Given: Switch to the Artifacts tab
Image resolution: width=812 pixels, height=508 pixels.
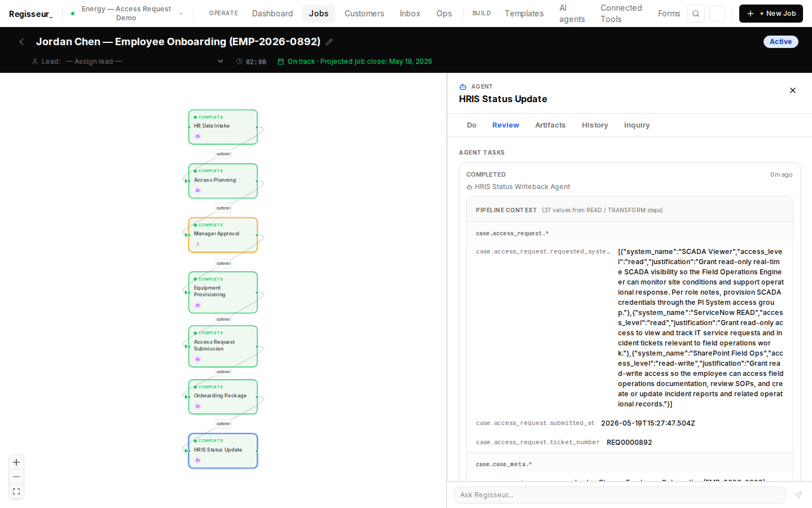Looking at the screenshot, I should 550,125.
